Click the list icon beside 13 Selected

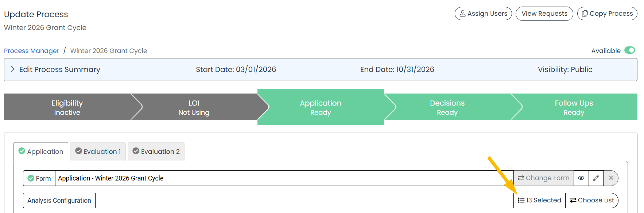click(x=521, y=200)
